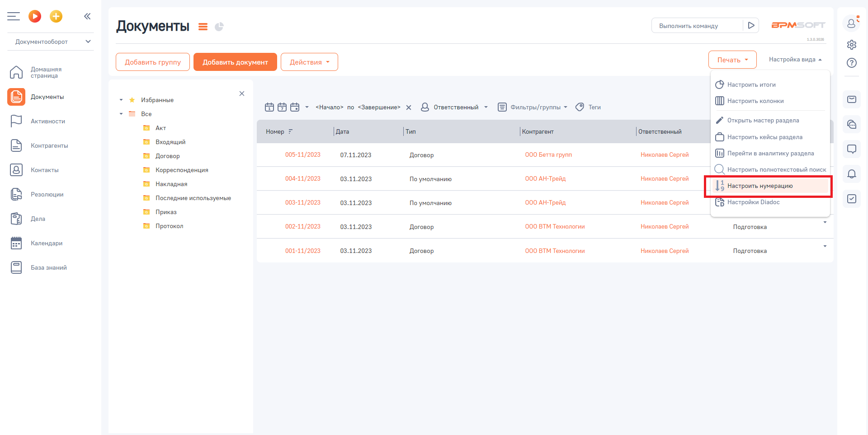Viewport: 868px width, 435px height.
Task: Open the База знаний section
Action: (39, 267)
